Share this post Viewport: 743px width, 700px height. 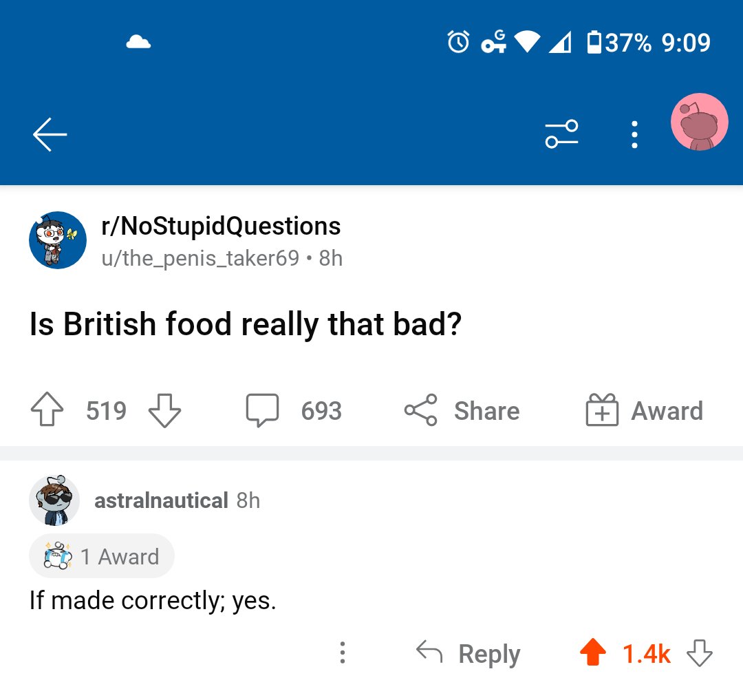point(462,411)
